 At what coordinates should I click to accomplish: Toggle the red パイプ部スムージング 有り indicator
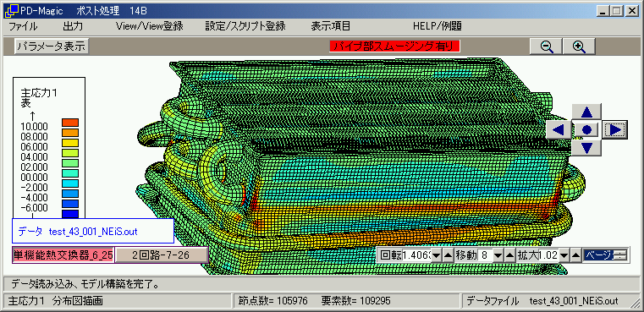coord(394,46)
